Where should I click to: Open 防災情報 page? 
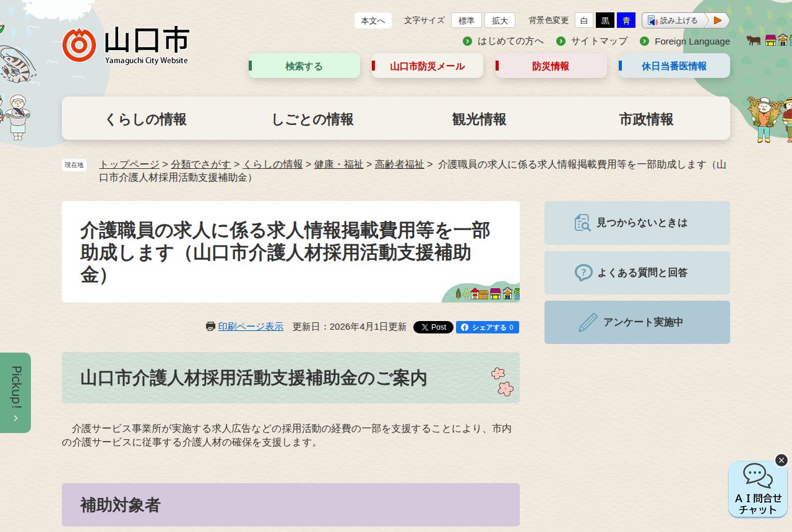[551, 66]
